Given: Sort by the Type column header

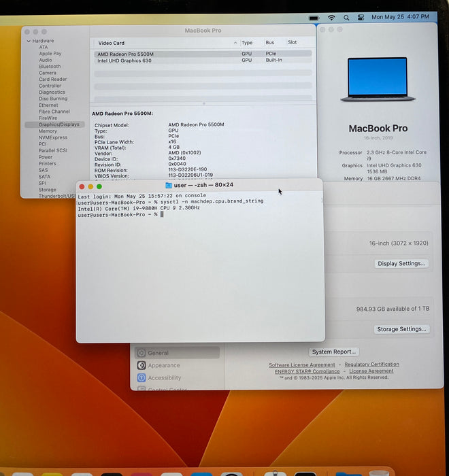Looking at the screenshot, I should (247, 43).
